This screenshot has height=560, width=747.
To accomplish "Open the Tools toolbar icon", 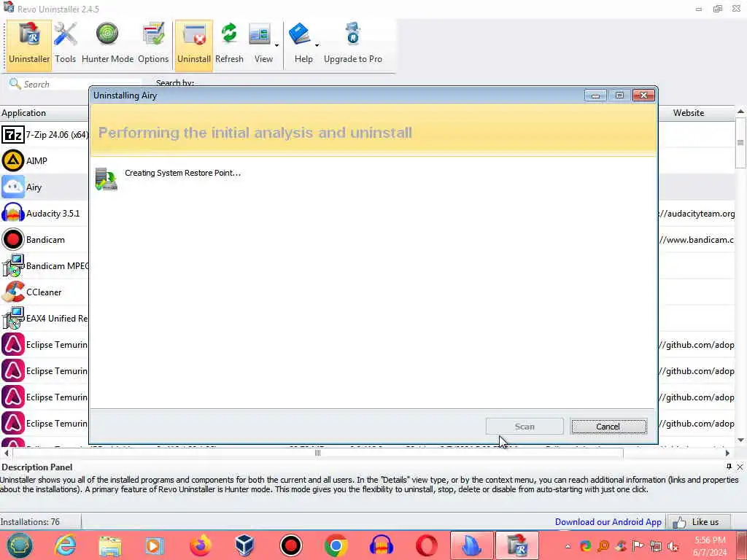I will [x=65, y=44].
